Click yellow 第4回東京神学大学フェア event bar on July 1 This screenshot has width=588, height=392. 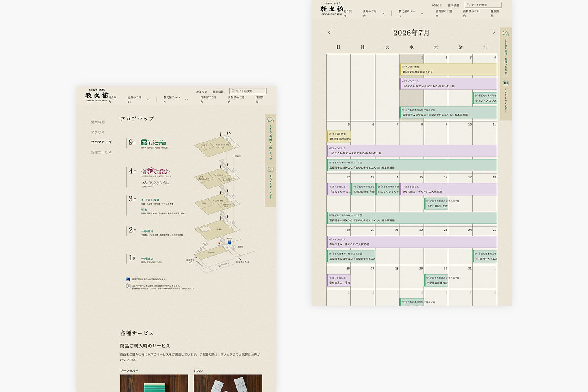(x=448, y=69)
